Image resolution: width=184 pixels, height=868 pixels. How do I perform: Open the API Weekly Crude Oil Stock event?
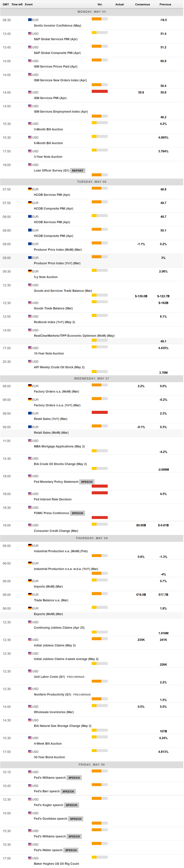[x=59, y=367]
